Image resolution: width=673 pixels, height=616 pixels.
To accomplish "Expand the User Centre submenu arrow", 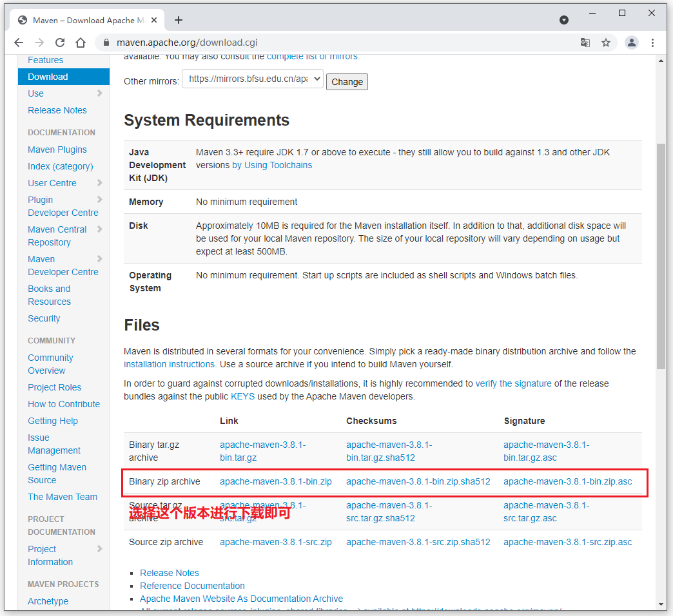I will [100, 183].
